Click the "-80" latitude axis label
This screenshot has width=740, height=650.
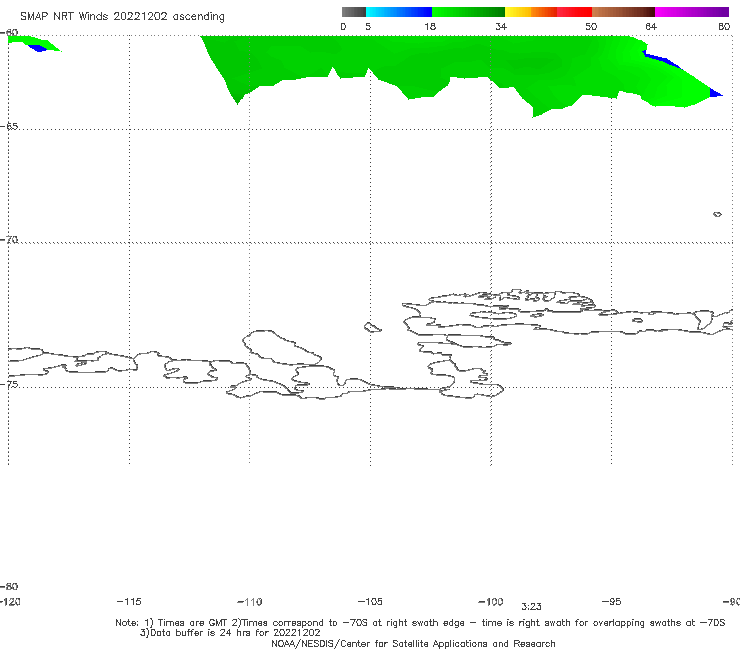tap(9, 586)
